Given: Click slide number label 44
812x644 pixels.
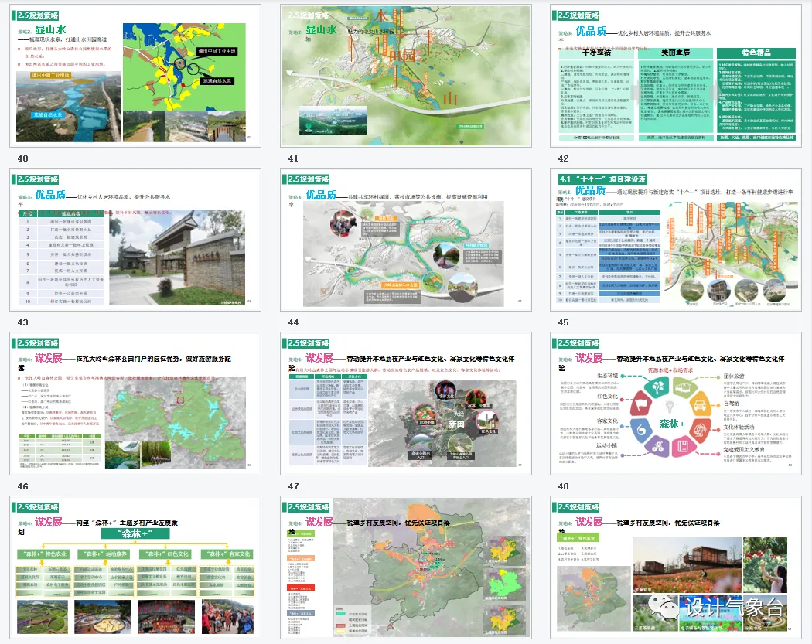Looking at the screenshot, I should [x=293, y=322].
